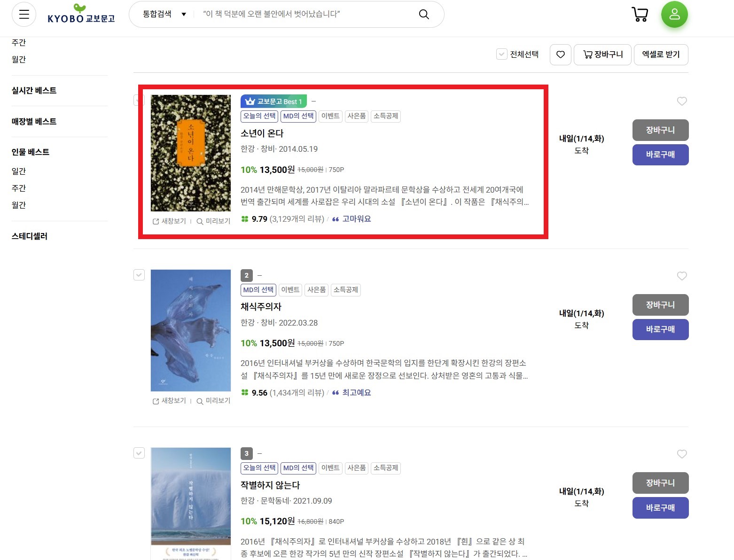Preview 소년이 온다 with 미리보기

[x=213, y=221]
